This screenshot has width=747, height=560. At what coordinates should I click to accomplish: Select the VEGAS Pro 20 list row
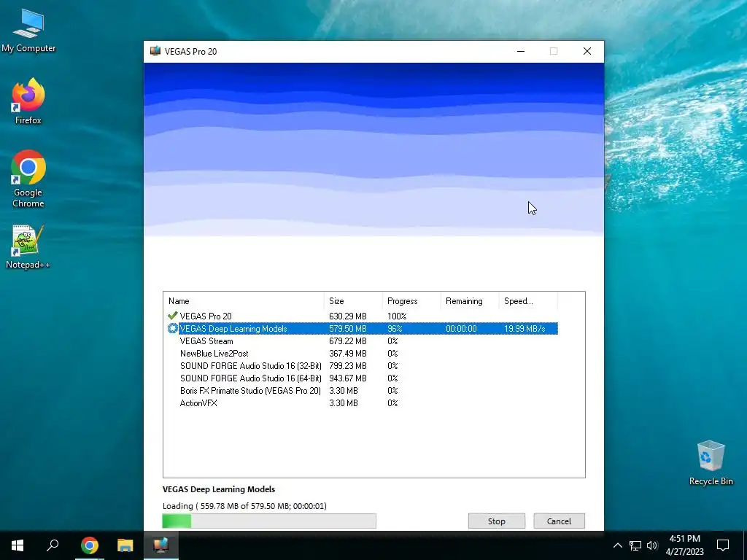tap(362, 316)
